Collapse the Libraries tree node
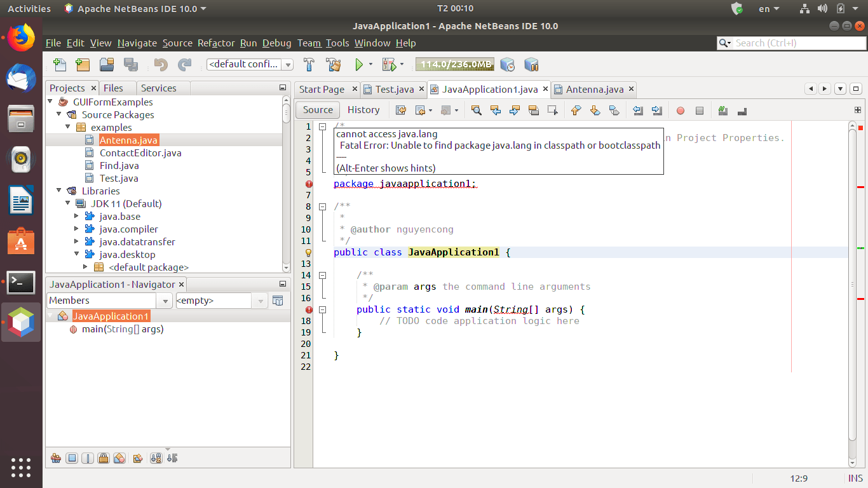Viewport: 868px width, 488px height. pos(59,191)
